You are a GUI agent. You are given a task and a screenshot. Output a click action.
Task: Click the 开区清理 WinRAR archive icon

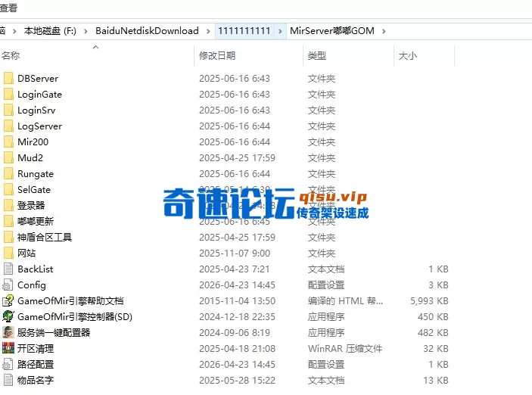click(x=8, y=349)
